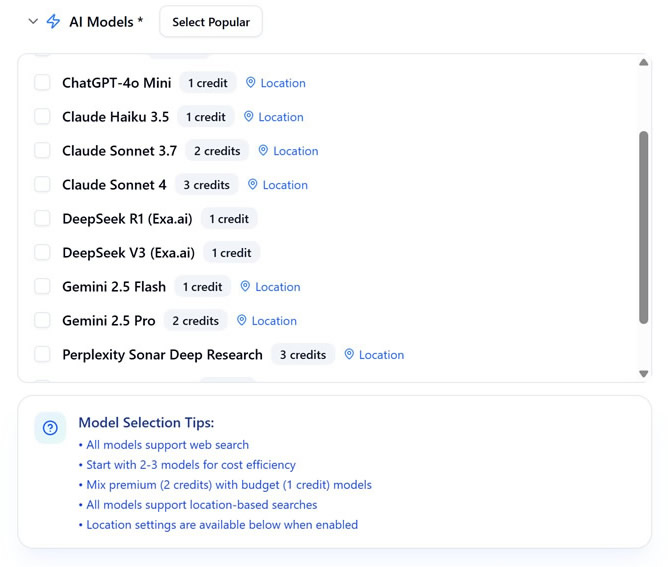Collapse the AI Models section chevron
Screen dimensions: 668x567
point(33,21)
